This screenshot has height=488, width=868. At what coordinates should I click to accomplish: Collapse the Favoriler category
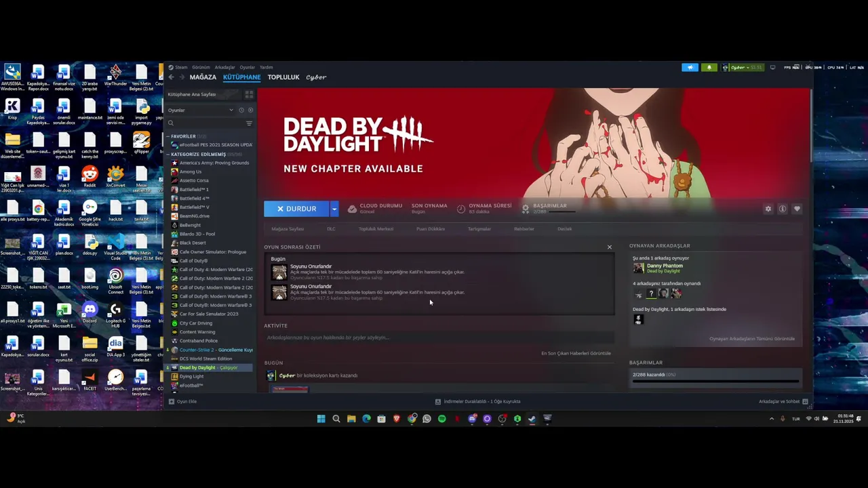pyautogui.click(x=168, y=136)
